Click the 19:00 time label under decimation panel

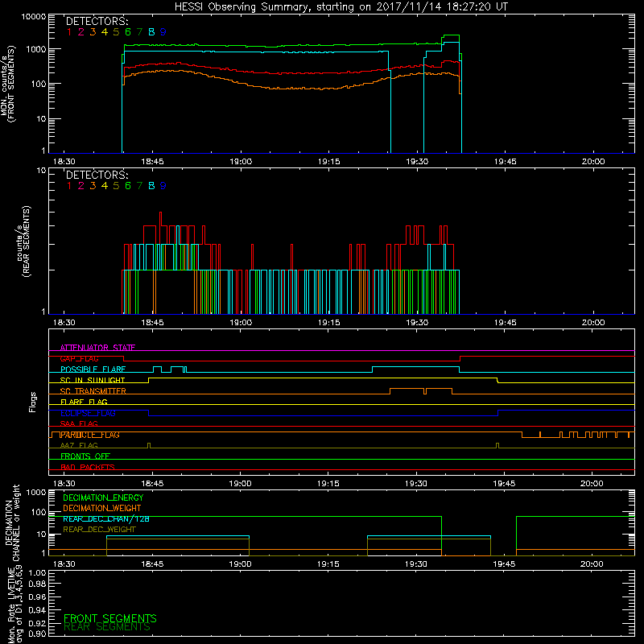click(240, 564)
